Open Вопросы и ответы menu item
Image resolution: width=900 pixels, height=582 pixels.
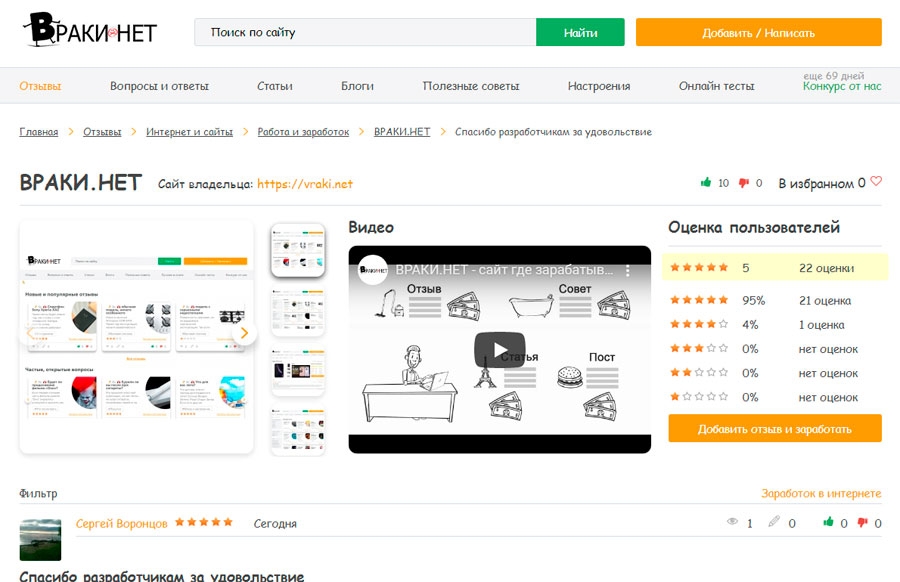[160, 86]
